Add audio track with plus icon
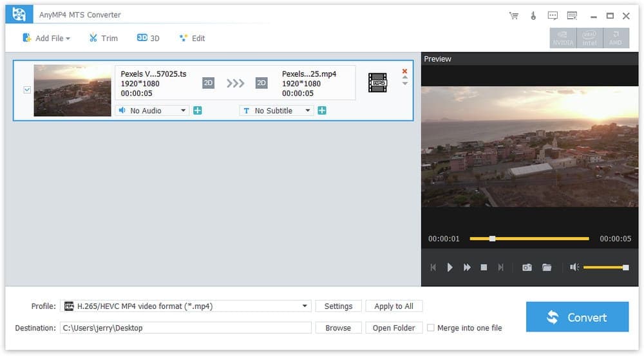The height and width of the screenshot is (356, 644). (198, 111)
